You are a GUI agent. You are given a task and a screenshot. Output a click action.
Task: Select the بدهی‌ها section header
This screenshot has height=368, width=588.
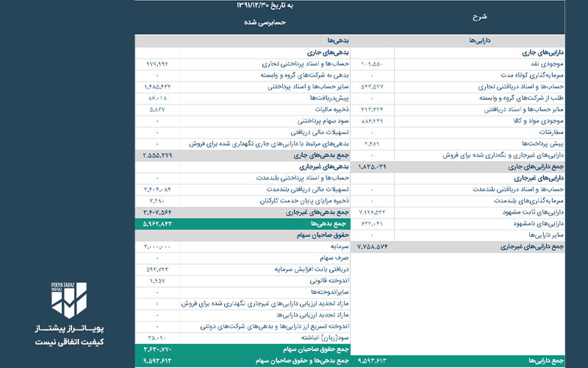(338, 40)
